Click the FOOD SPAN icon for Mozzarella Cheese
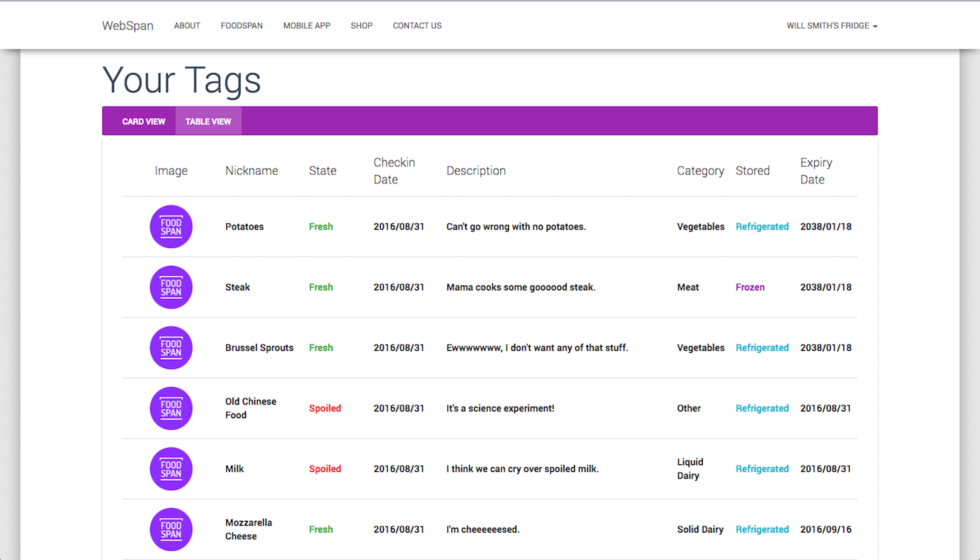 [x=171, y=529]
